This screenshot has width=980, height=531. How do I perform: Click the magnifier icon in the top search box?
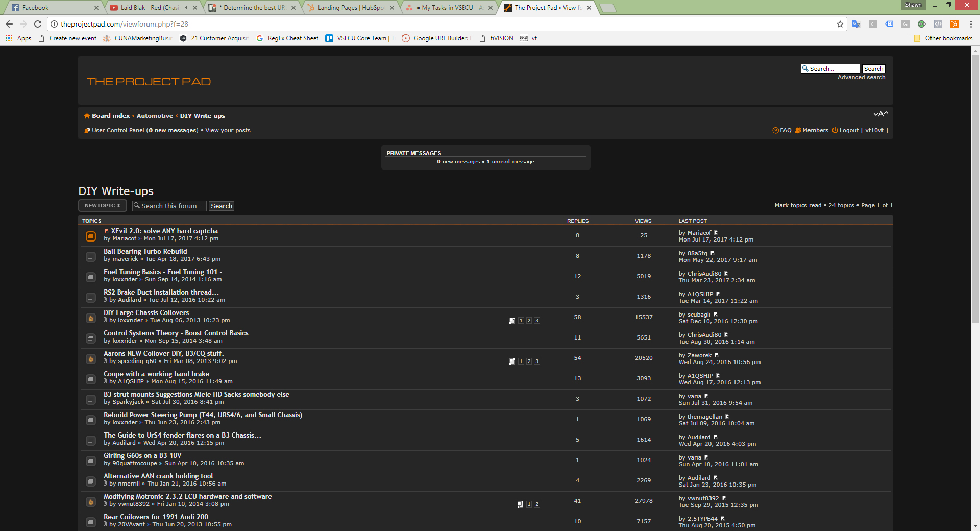tap(805, 68)
